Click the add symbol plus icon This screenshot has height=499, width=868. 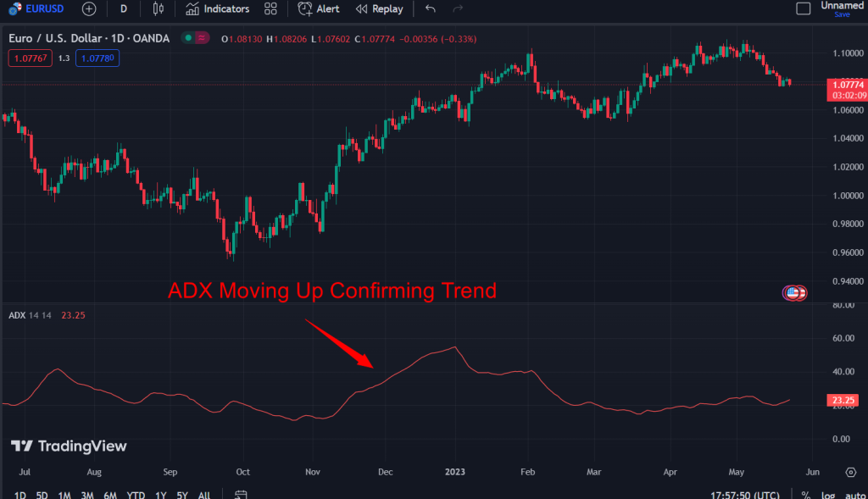pyautogui.click(x=89, y=9)
